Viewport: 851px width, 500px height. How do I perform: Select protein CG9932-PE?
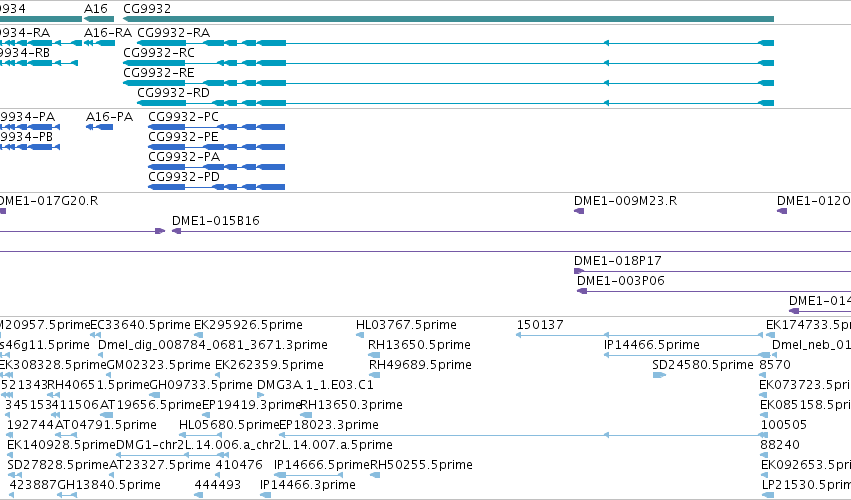[217, 147]
